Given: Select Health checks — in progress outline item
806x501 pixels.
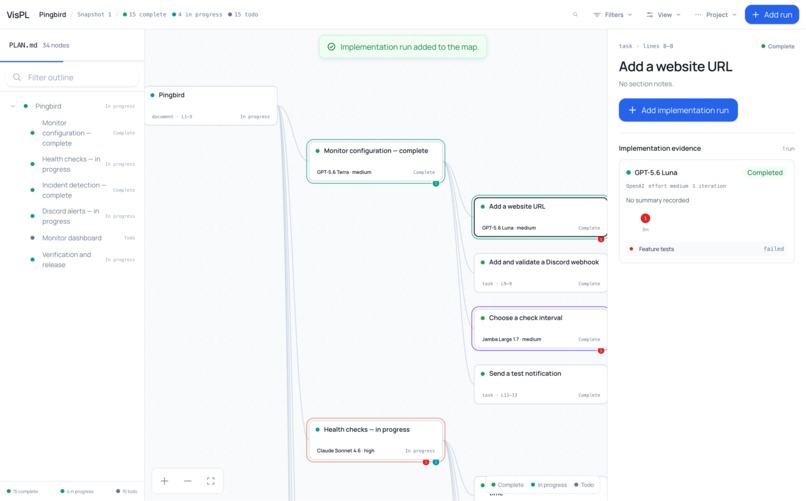Looking at the screenshot, I should (x=72, y=164).
